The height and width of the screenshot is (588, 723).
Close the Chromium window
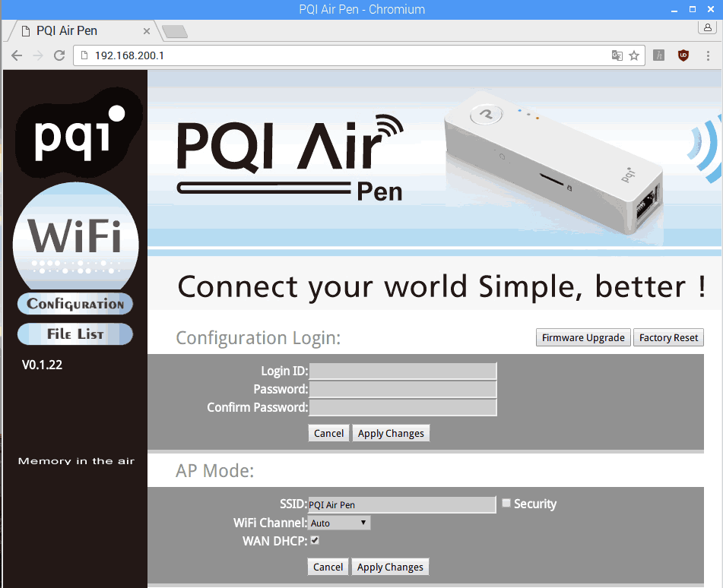point(711,9)
